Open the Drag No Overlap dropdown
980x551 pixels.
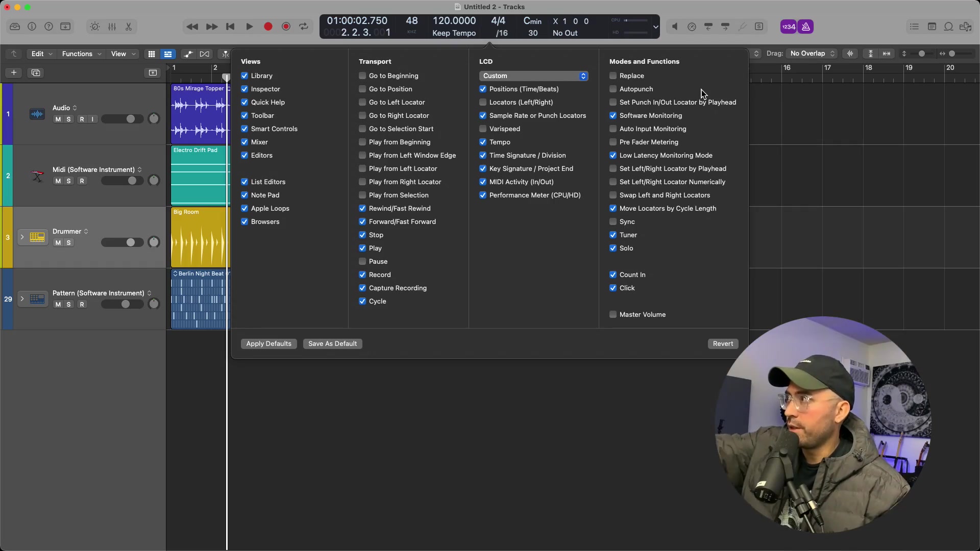[812, 54]
